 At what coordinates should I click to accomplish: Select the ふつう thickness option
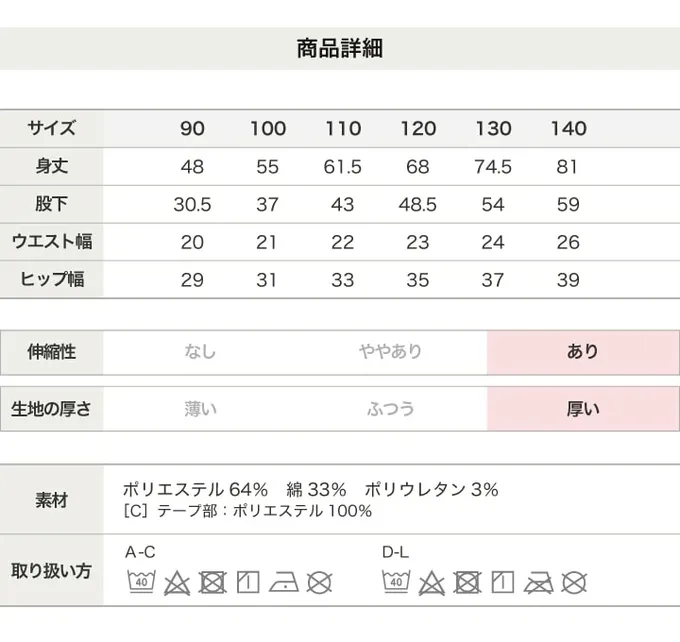point(390,409)
